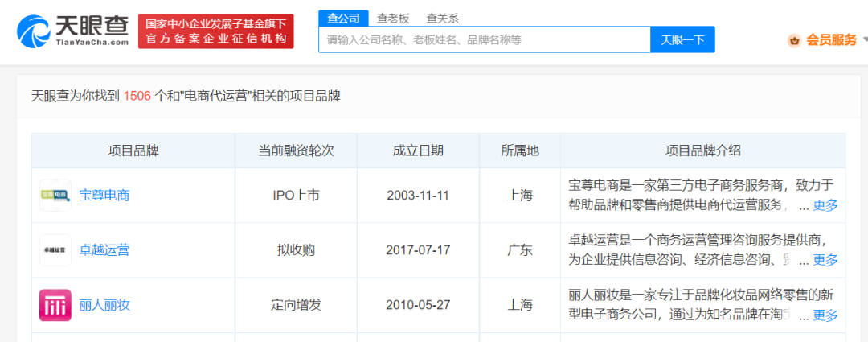Screen dimensions: 868x342
Task: Click the 项目品牌 column header
Action: tap(133, 150)
